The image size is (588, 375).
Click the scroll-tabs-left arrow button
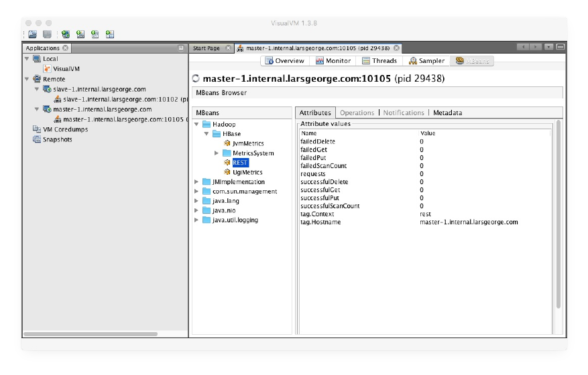click(523, 47)
